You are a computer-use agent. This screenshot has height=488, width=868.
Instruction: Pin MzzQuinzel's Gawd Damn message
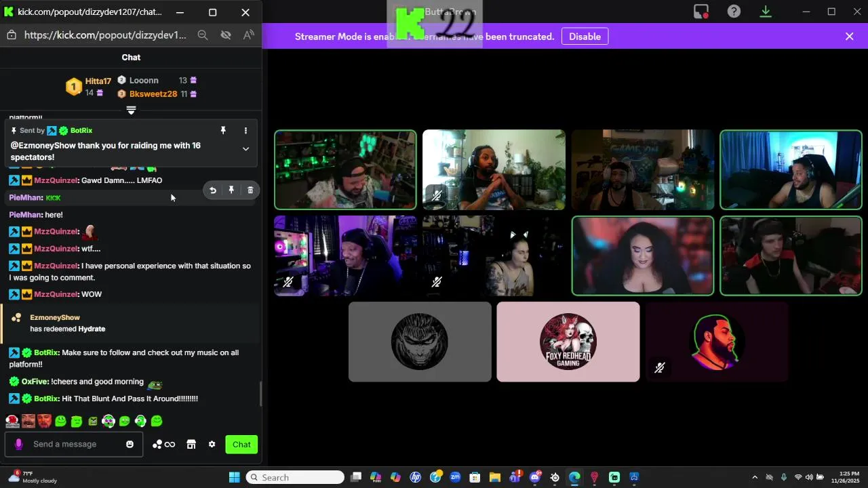coord(231,190)
